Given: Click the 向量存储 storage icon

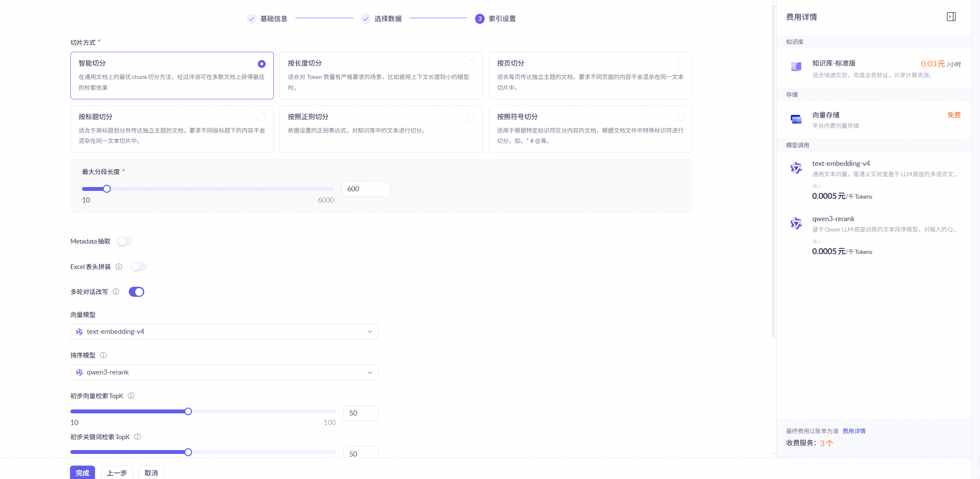Looking at the screenshot, I should 796,119.
